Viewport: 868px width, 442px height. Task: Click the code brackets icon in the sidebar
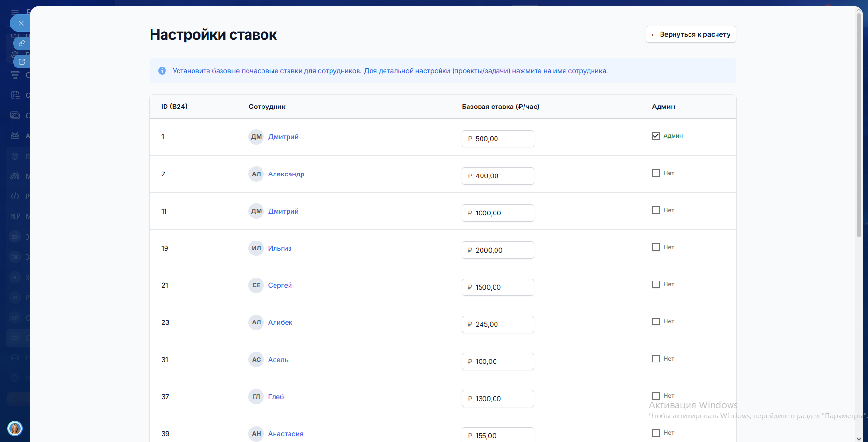point(15,196)
